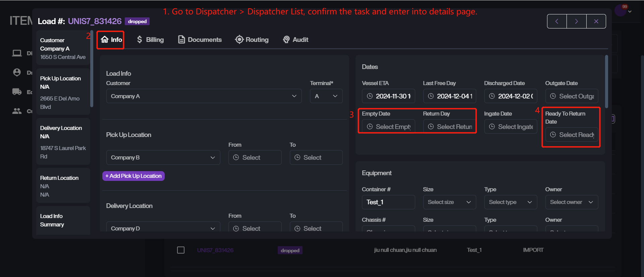644x277 pixels.
Task: Open the UNIS7_831426 link in the table
Action: (215, 250)
